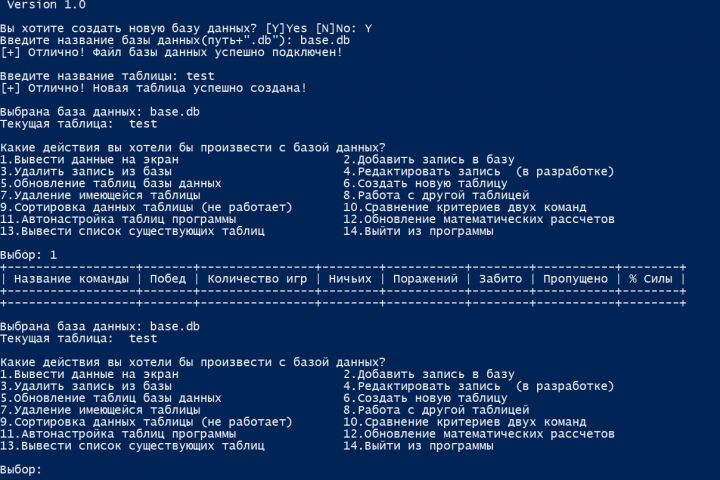Image resolution: width=720 pixels, height=480 pixels.
Task: Click "14.Выйти из программы" in the lower menu
Action: click(x=418, y=446)
